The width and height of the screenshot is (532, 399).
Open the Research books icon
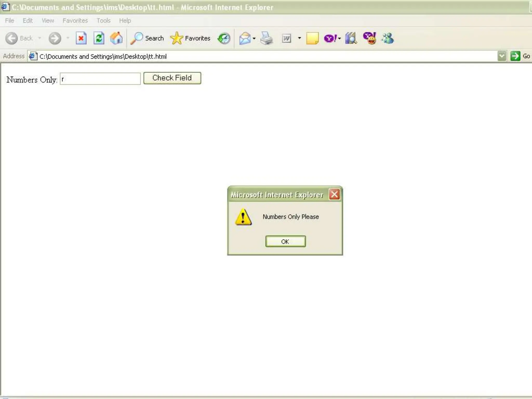(351, 38)
